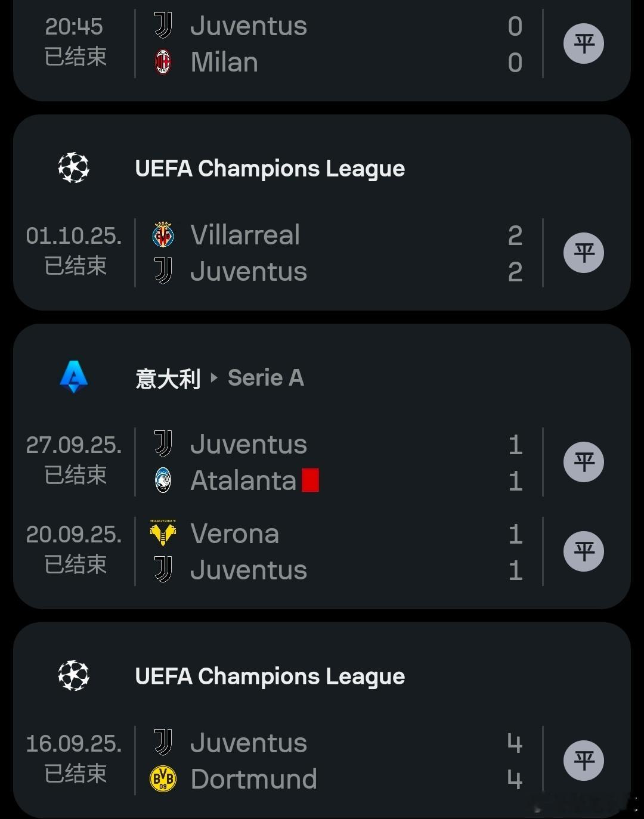Viewport: 644px width, 819px height.
Task: Click the Hellas Verona club crest
Action: click(x=163, y=533)
